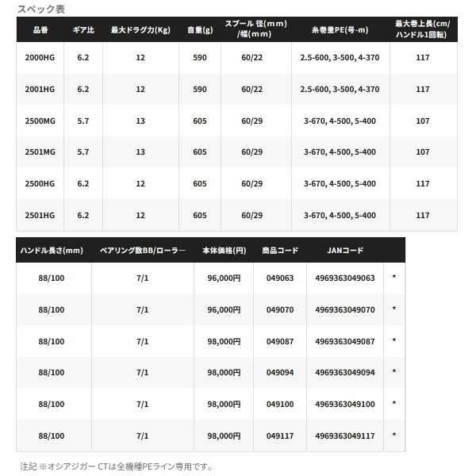Click the スペック表 heading
Viewport: 476px width, 476px height.
[41, 9]
